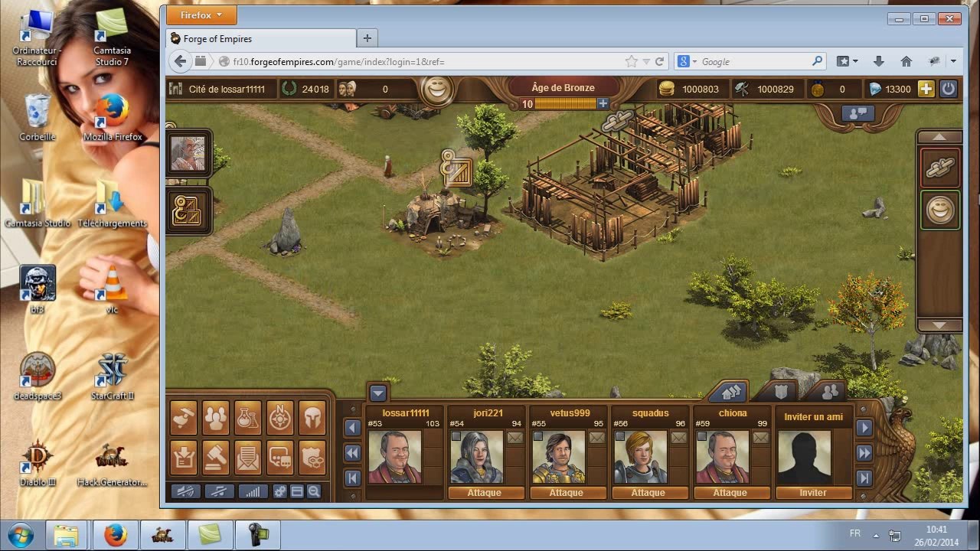Select the chain link icon in right panel
Viewport: 980px width, 551px height.
[x=939, y=168]
